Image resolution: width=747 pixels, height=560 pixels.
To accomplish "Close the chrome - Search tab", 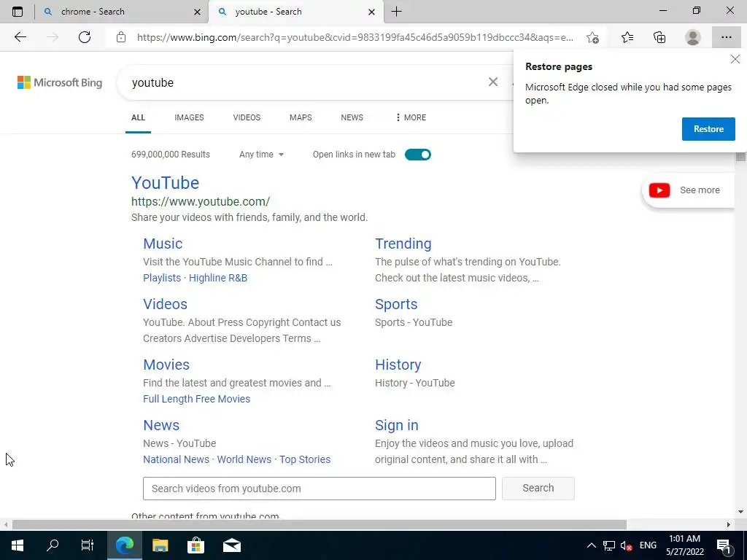I will (197, 12).
